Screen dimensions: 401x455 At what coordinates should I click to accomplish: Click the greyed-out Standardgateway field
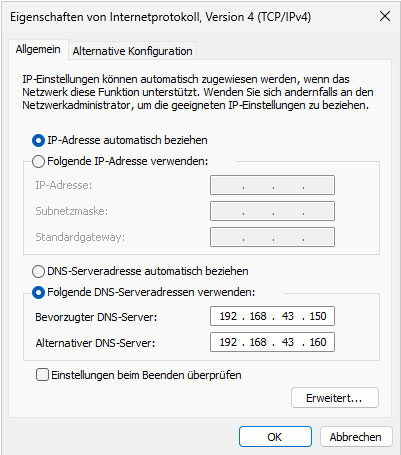click(272, 237)
